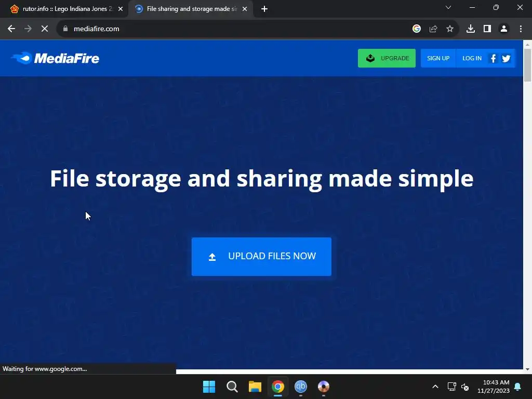532x399 pixels.
Task: Click the site lock icon
Action: point(65,29)
